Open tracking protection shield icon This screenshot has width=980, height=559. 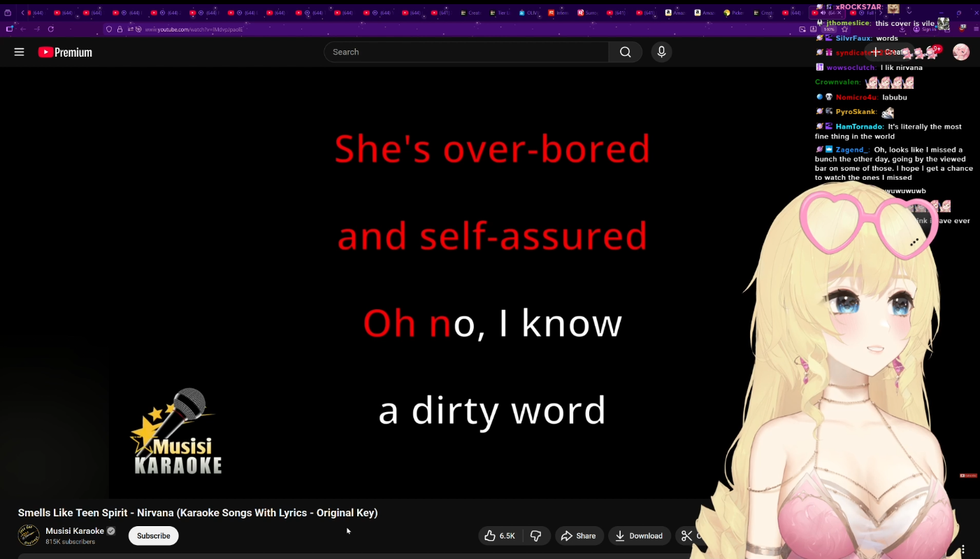(109, 29)
